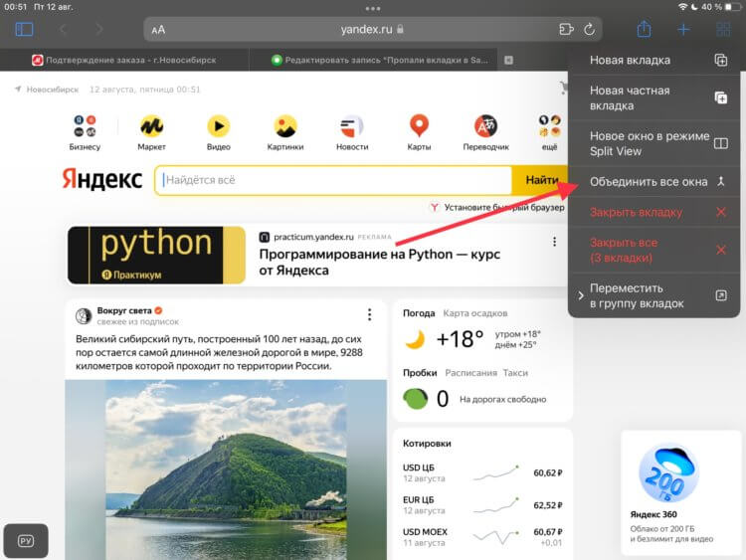Screen dimensions: 746x560
Task: Click the Найти search button
Action: coord(541,180)
